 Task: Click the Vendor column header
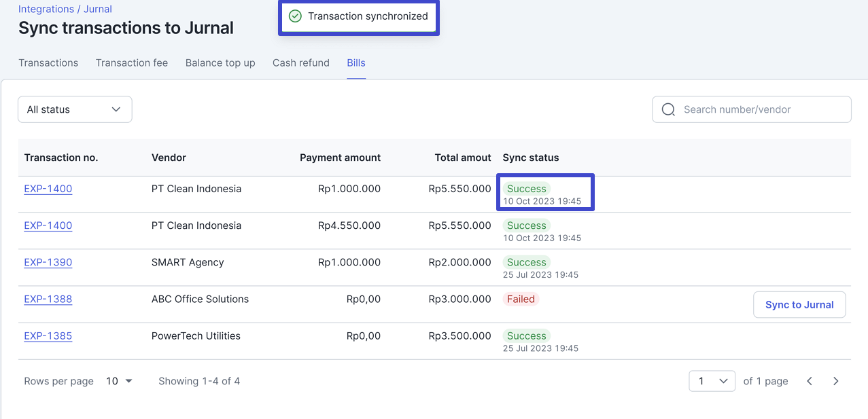click(169, 158)
